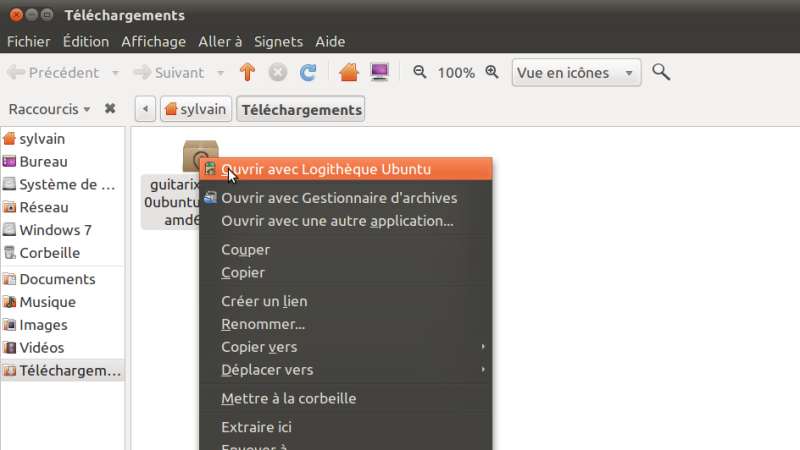Click the Précédent back button
This screenshot has width=800, height=450.
point(53,73)
